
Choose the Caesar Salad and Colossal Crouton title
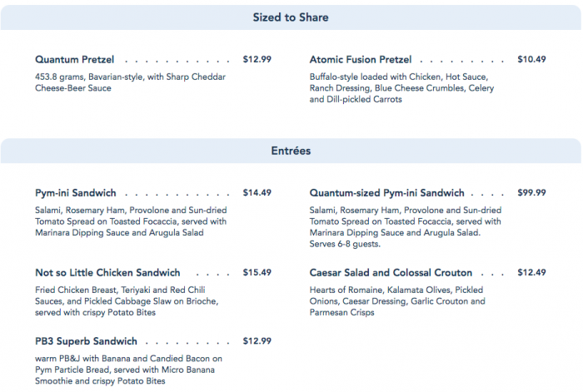(x=391, y=273)
